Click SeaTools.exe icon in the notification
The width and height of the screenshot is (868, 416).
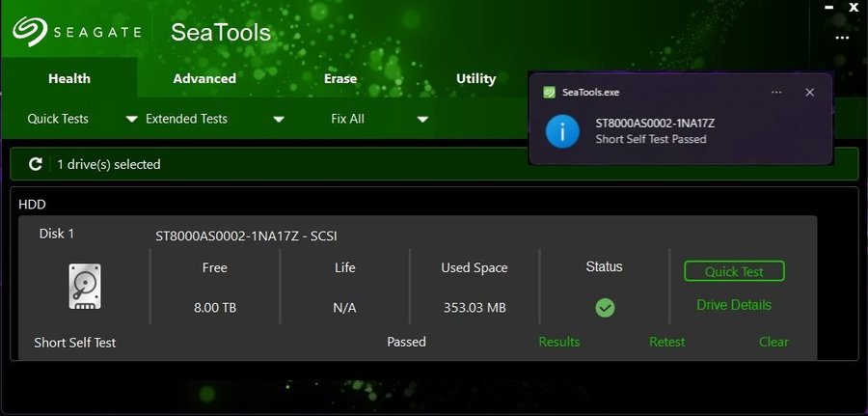tap(549, 93)
